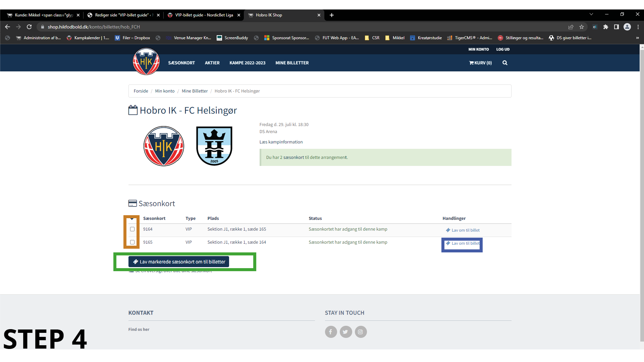644x362 pixels.
Task: Bookmark this page with the star icon
Action: click(582, 27)
